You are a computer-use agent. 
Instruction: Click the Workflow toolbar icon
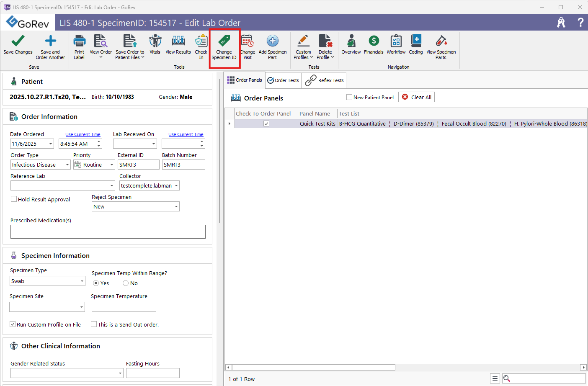396,41
